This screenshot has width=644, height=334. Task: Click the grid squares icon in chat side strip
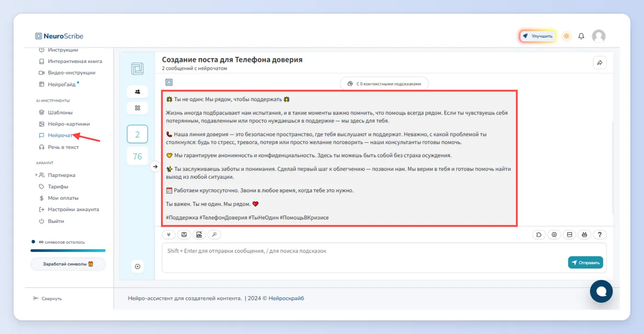click(137, 108)
